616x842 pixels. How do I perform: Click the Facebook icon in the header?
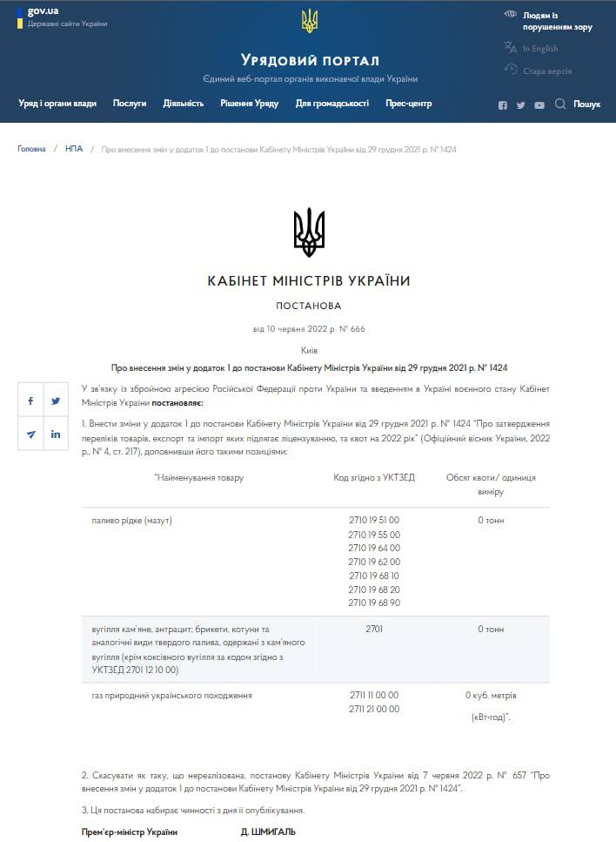(502, 105)
